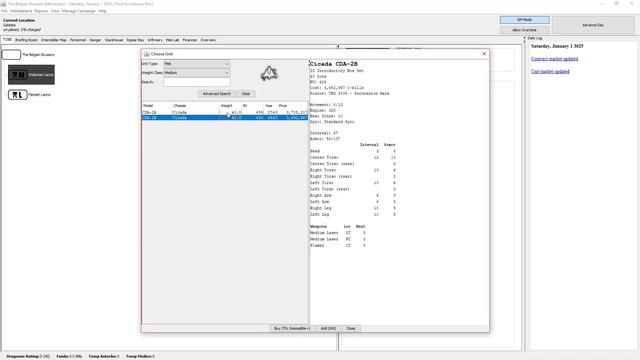The image size is (640, 360).
Task: Open the View menu
Action: [x=55, y=11]
